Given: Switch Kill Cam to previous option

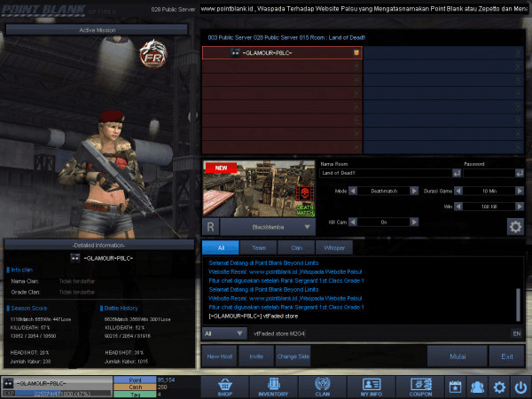Looking at the screenshot, I should 353,223.
